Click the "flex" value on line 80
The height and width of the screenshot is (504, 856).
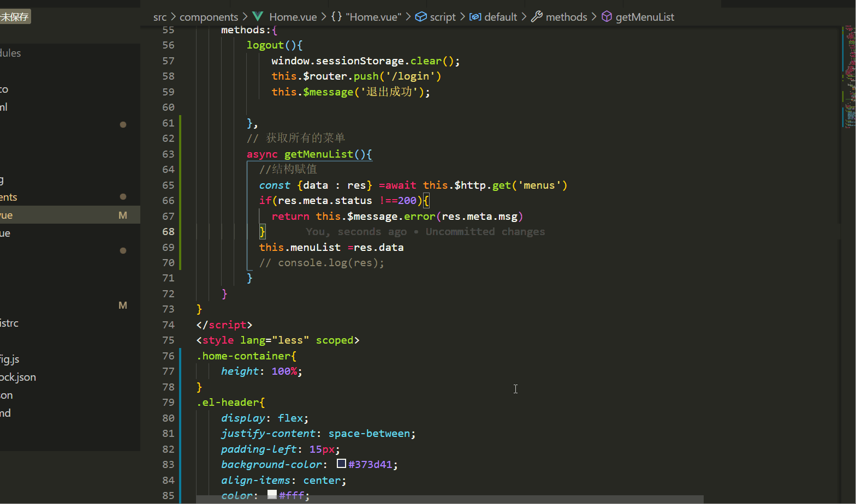click(290, 418)
